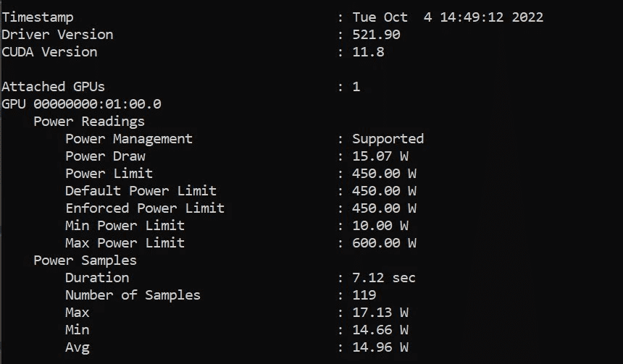Click the Power Management label
The height and width of the screenshot is (364, 623).
(x=129, y=139)
